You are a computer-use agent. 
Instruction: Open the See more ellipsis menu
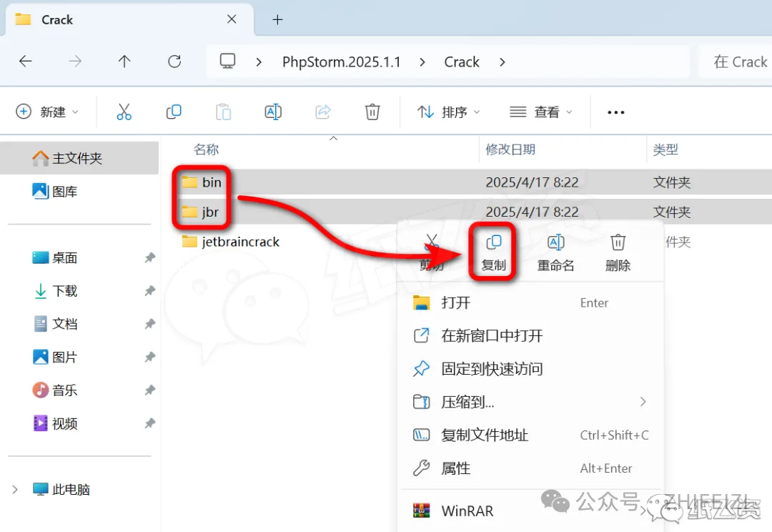[616, 112]
